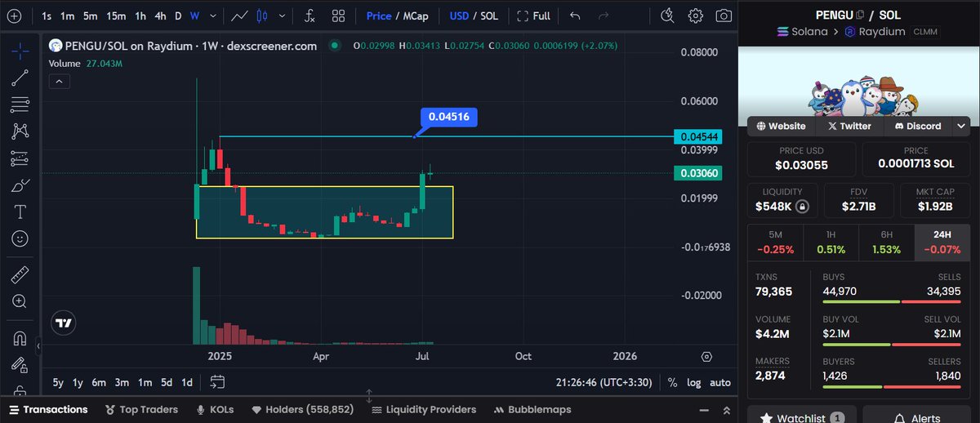The image size is (980, 423).
Task: Expand the chart style dropdown arrow
Action: 283,16
